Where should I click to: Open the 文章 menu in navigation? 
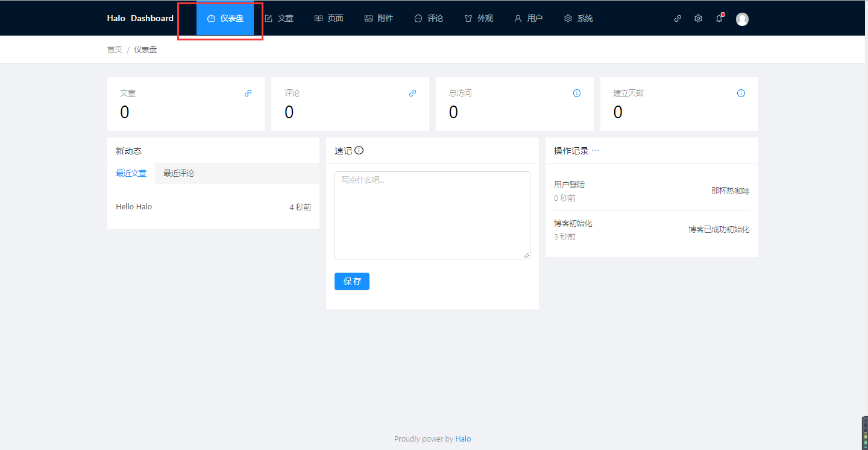[x=279, y=18]
